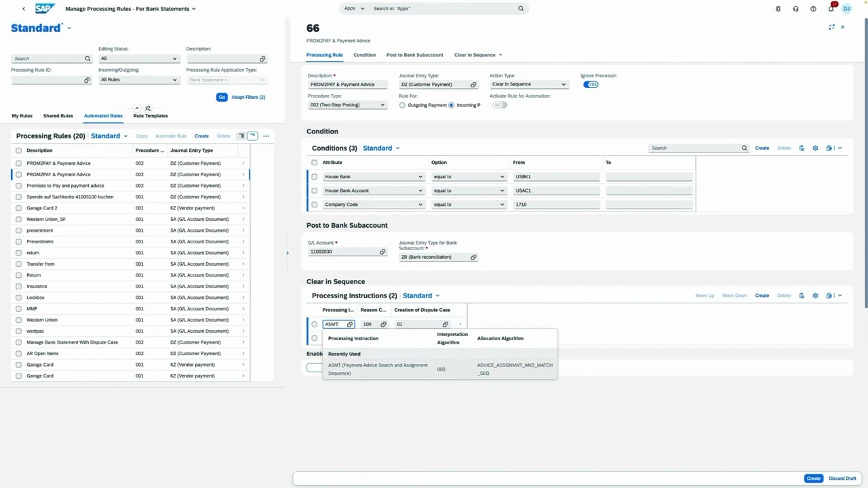Screen dimensions: 868x488
Task: Open value help for Journal Entry Type for Bank Subaccount
Action: coord(473,258)
